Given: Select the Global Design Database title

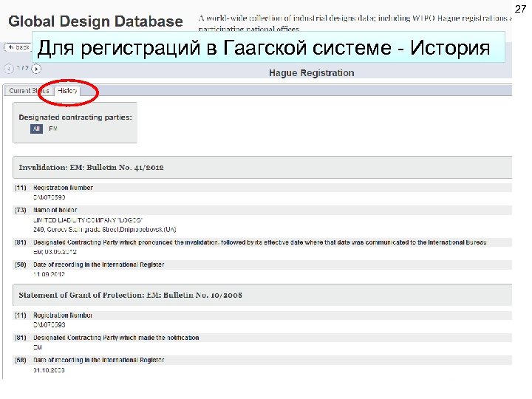Looking at the screenshot, I should click(x=95, y=21).
